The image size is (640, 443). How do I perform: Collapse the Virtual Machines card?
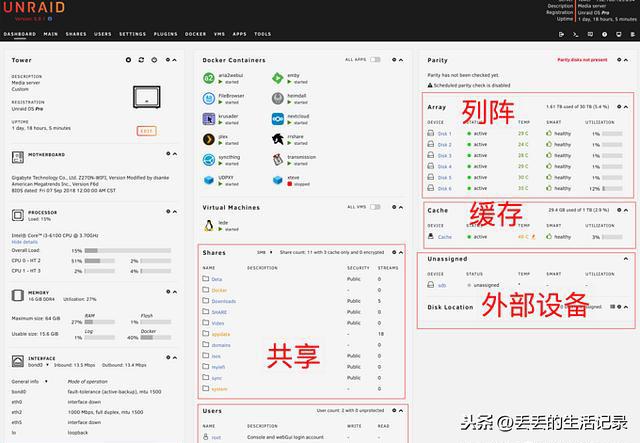(401, 207)
